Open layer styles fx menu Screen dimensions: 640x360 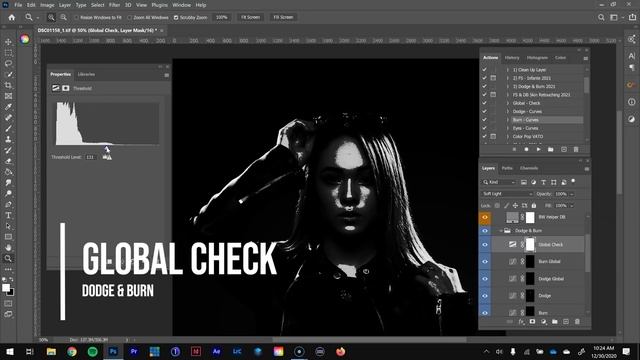(521, 322)
